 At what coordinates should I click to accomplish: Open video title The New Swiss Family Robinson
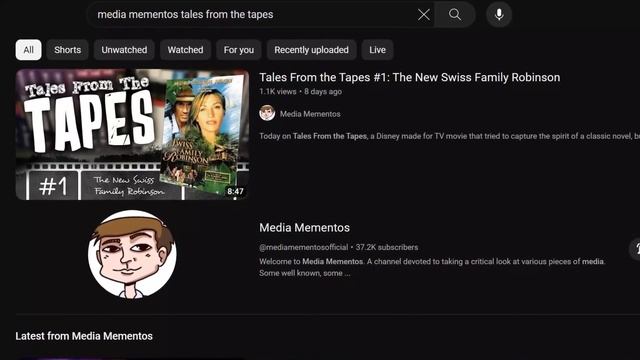click(x=409, y=77)
